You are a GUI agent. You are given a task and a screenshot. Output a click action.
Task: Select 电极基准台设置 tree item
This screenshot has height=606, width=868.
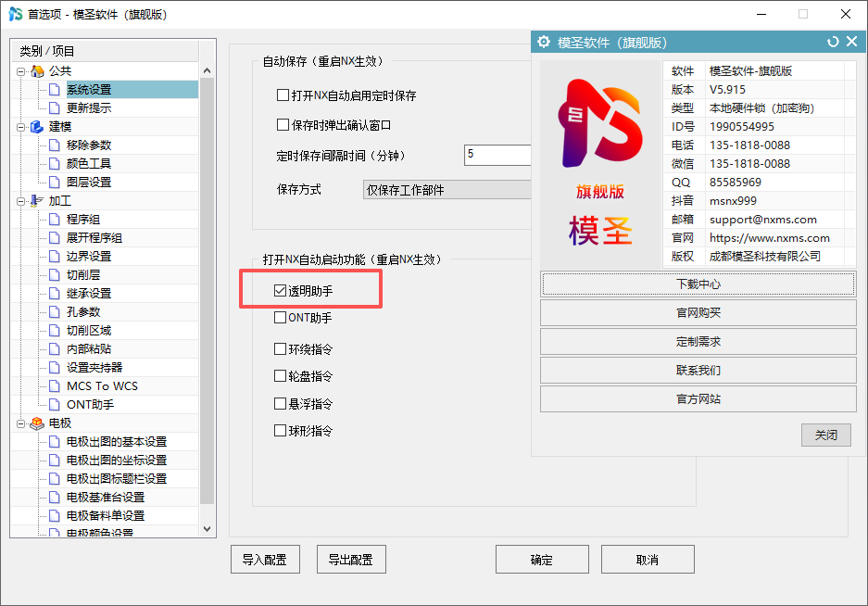click(106, 498)
